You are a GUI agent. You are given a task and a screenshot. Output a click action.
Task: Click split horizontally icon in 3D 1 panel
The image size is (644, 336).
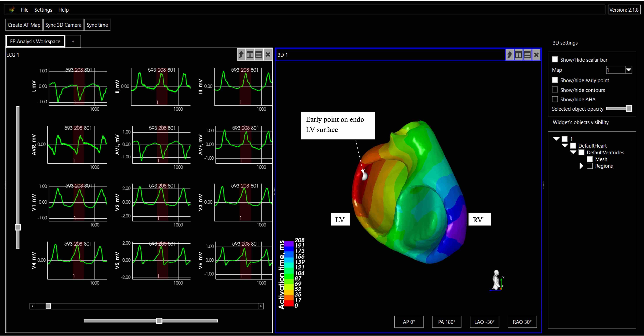tap(527, 54)
